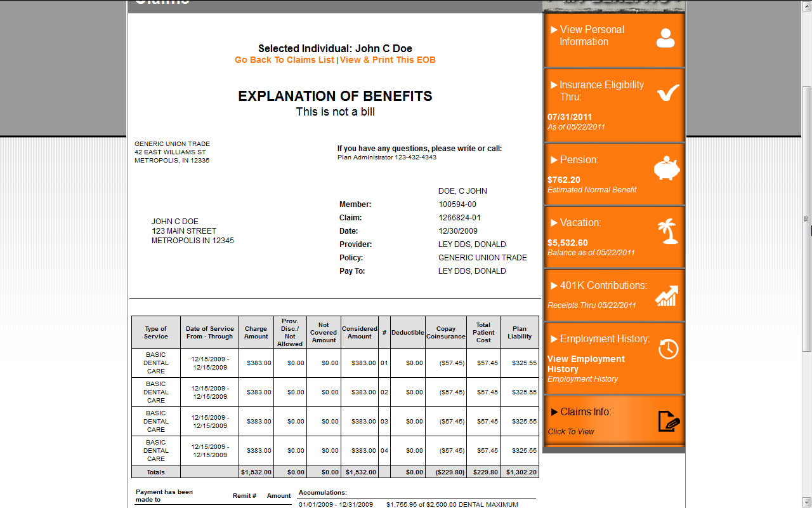The image size is (812, 508).
Task: Expand the Claims Info arrow
Action: pos(554,412)
